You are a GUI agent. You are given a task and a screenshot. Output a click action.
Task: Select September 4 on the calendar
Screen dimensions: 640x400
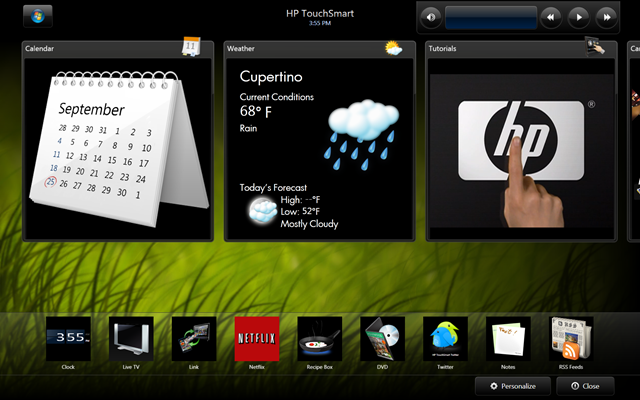point(60,141)
